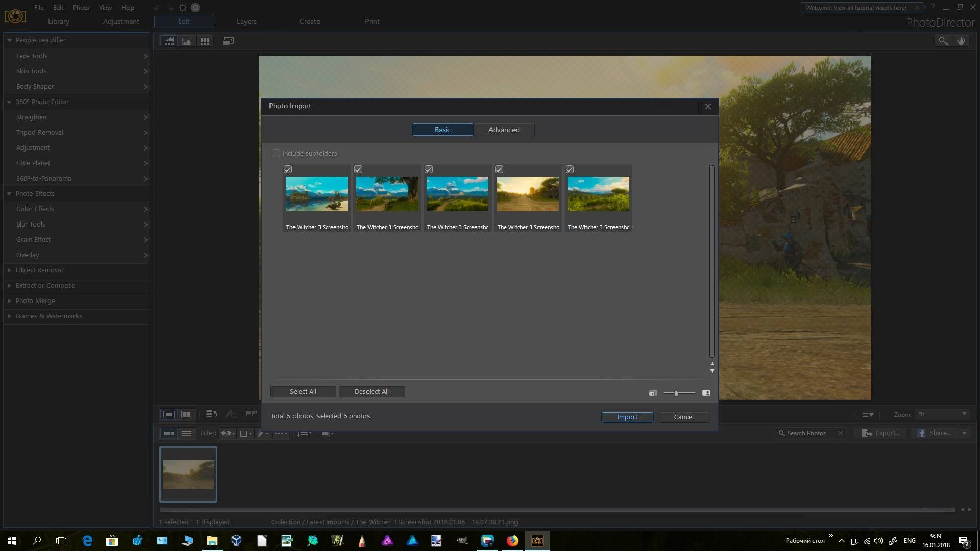Image resolution: width=980 pixels, height=551 pixels.
Task: Show one photo display mode
Action: [169, 414]
